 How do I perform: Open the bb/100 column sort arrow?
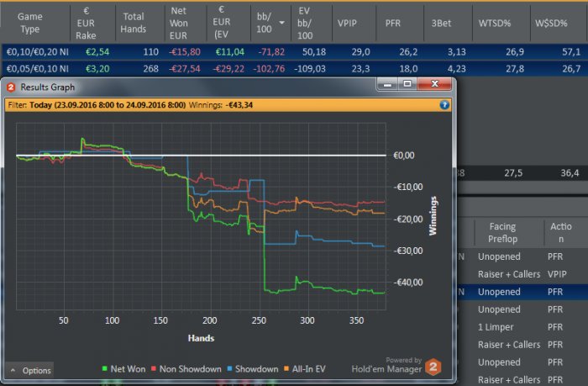click(281, 23)
